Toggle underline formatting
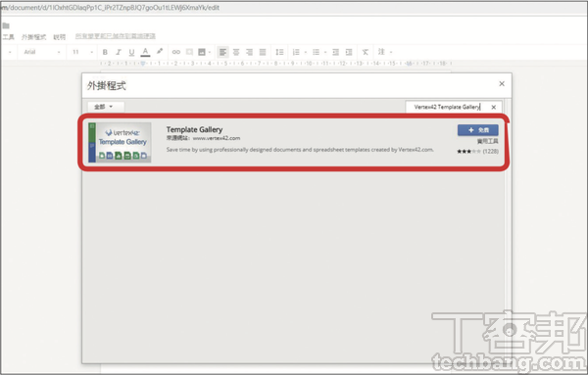The height and width of the screenshot is (375, 588). pyautogui.click(x=131, y=52)
